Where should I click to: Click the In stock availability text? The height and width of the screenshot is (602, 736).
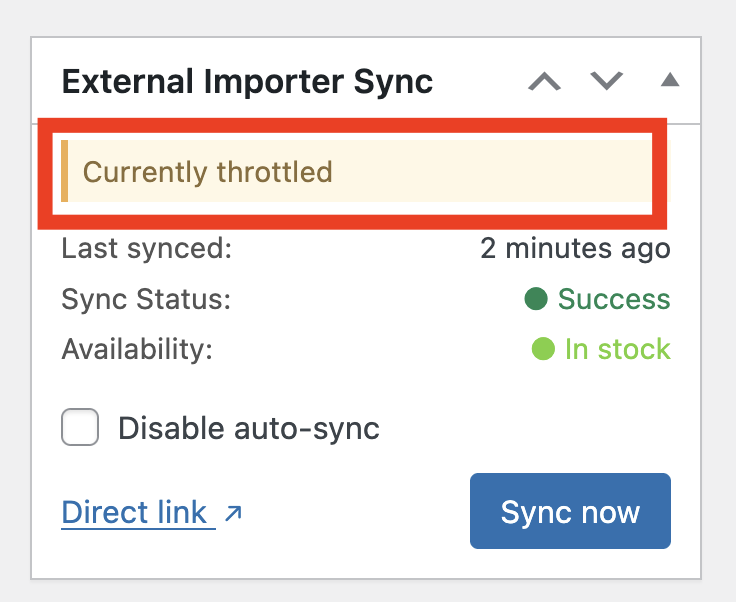tap(617, 349)
